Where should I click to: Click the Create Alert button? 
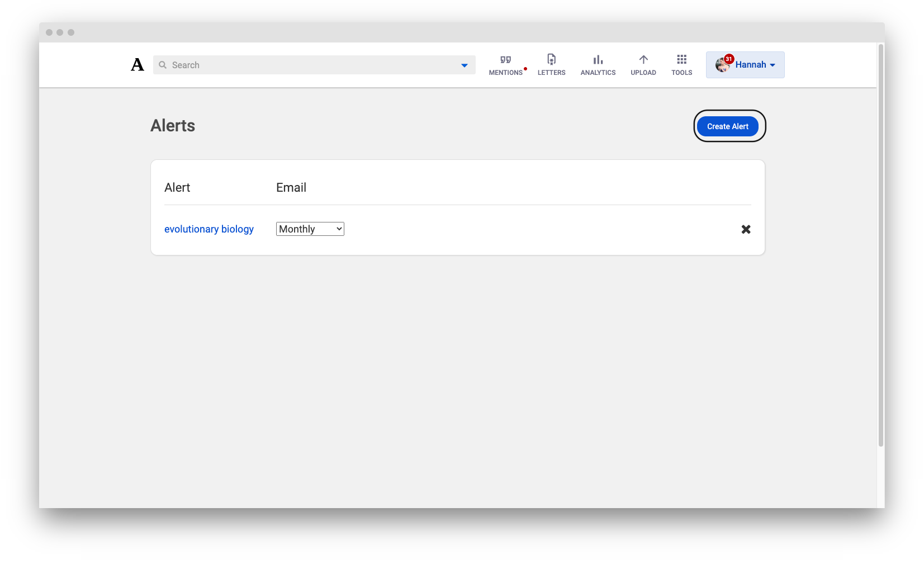click(x=727, y=126)
